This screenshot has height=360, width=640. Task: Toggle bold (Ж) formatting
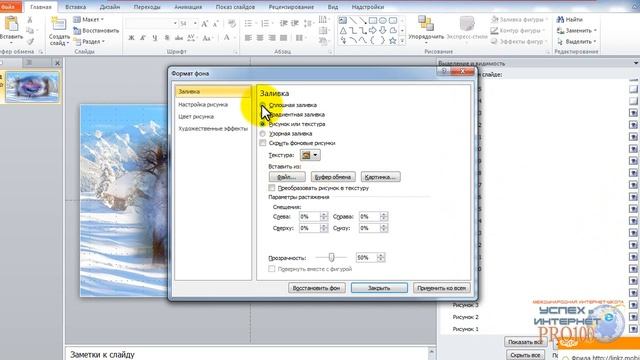click(131, 38)
